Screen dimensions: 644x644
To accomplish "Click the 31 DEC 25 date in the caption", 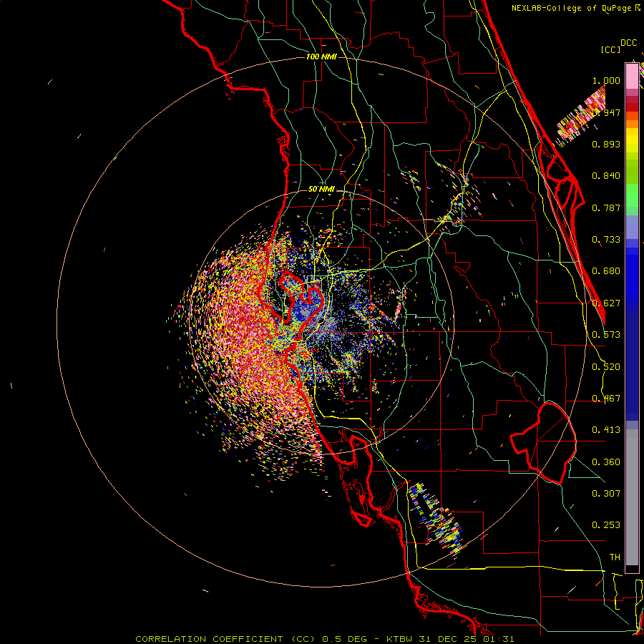I will point(447,639).
